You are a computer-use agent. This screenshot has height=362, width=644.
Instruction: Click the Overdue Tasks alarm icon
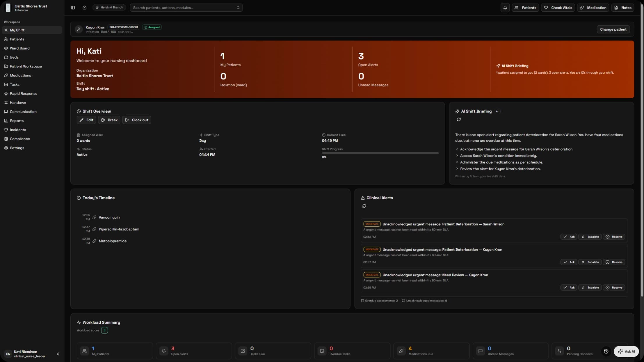(x=322, y=351)
